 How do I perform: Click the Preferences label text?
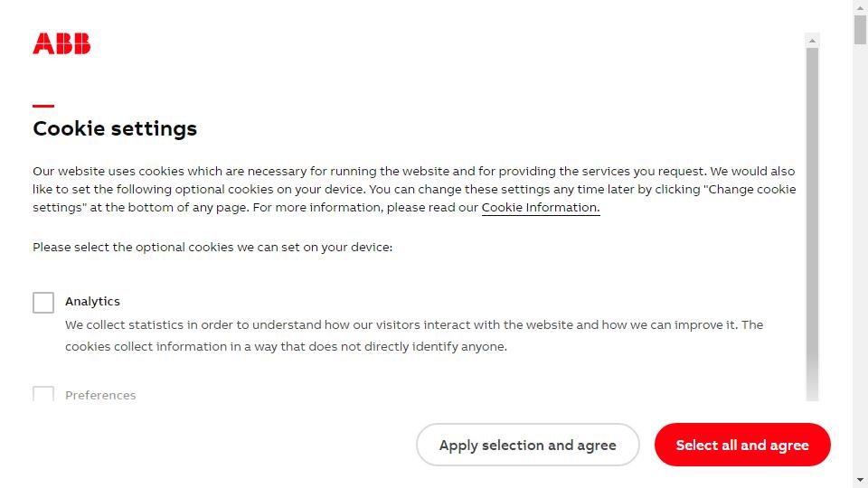pos(100,395)
